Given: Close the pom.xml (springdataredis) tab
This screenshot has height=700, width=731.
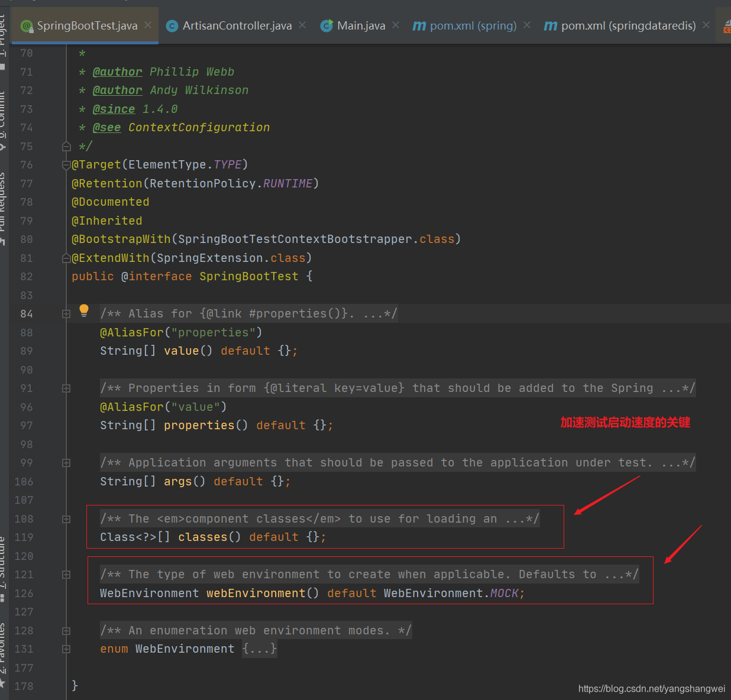Looking at the screenshot, I should coord(706,25).
